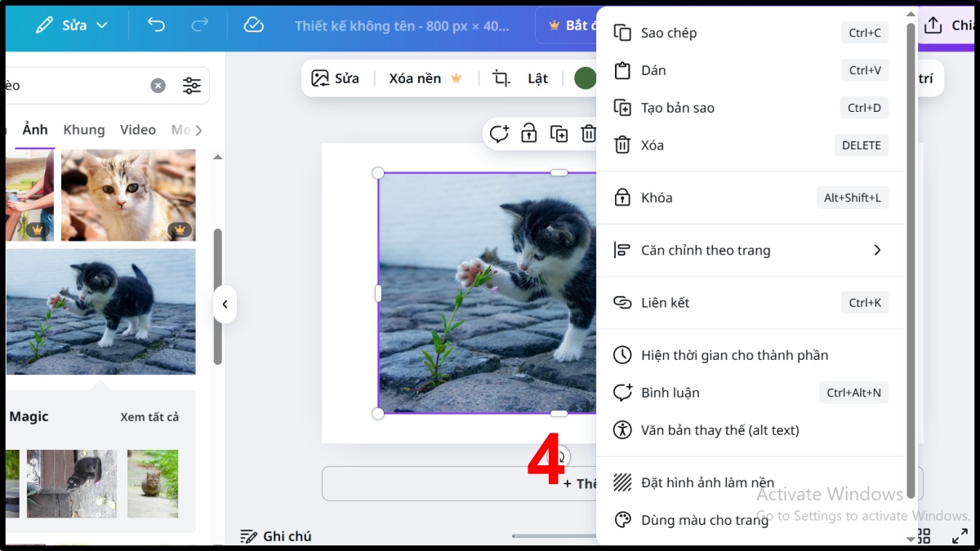Click the context menu vertical scrollbar
The width and height of the screenshot is (980, 551).
point(911,261)
